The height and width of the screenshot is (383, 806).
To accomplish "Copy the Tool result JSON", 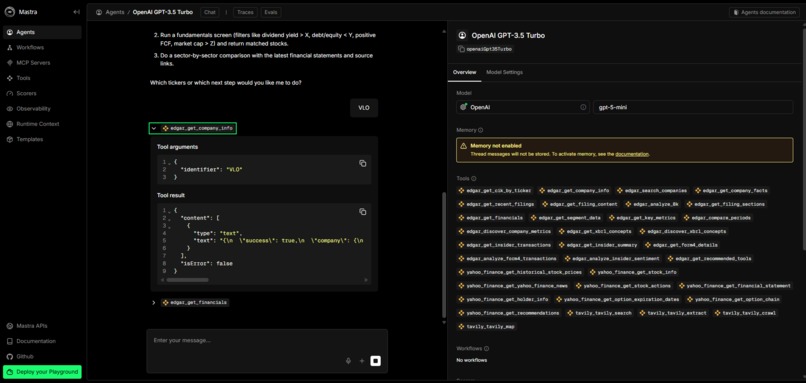I will coord(362,212).
